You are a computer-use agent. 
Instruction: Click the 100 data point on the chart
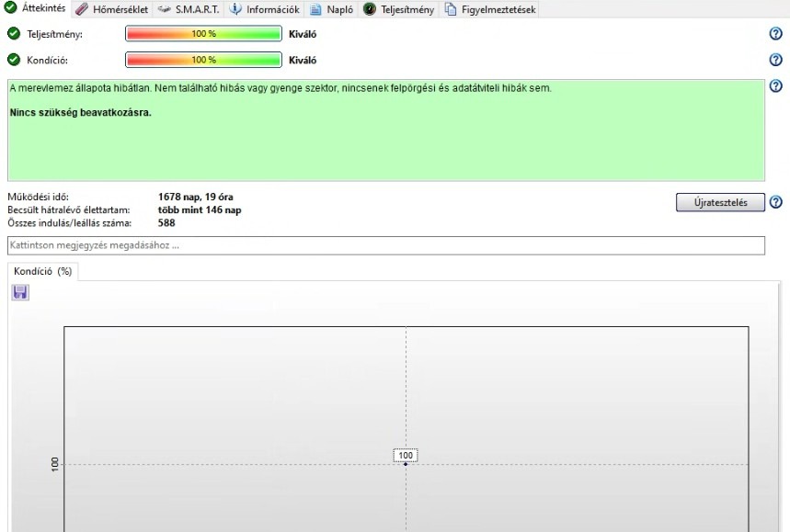(x=406, y=464)
